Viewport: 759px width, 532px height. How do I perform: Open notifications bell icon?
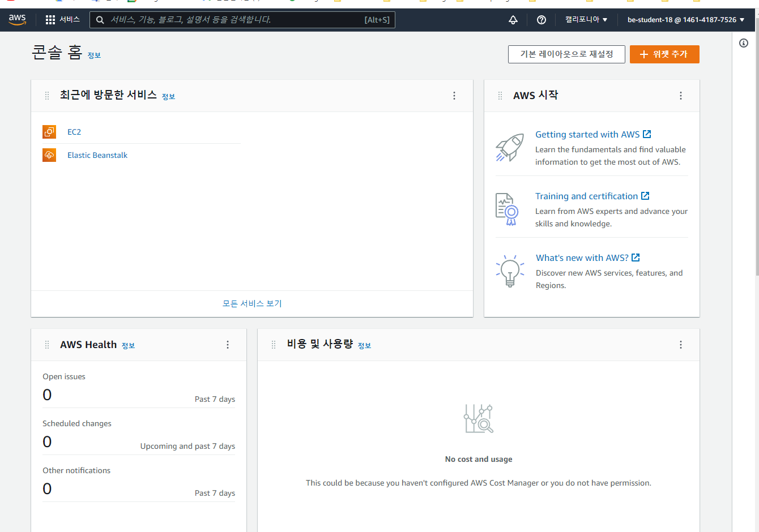click(513, 20)
